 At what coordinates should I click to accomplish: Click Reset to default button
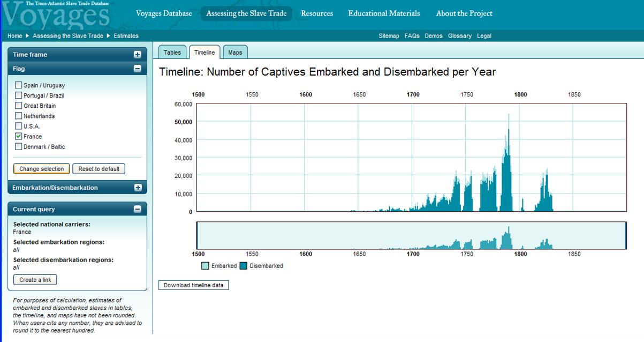(x=99, y=169)
